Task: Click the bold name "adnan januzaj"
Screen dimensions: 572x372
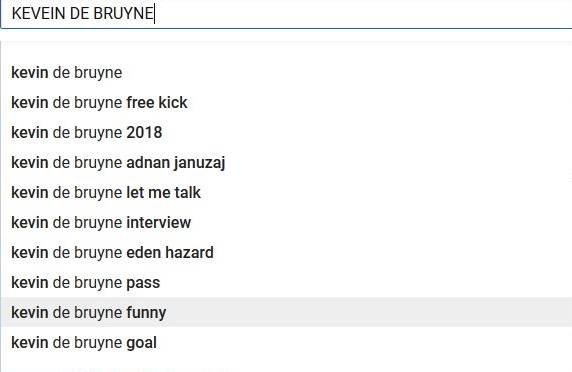Action: [x=176, y=163]
